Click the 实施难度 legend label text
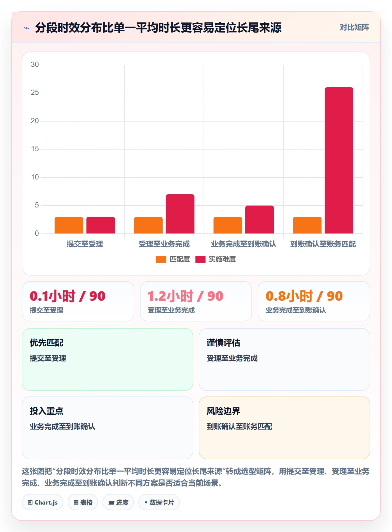This screenshot has height=532, width=392. [x=222, y=259]
